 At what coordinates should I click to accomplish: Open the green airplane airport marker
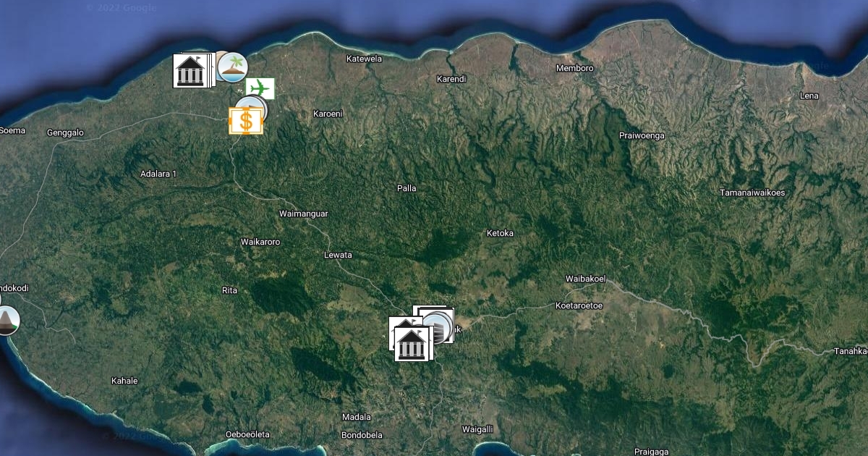pos(260,88)
